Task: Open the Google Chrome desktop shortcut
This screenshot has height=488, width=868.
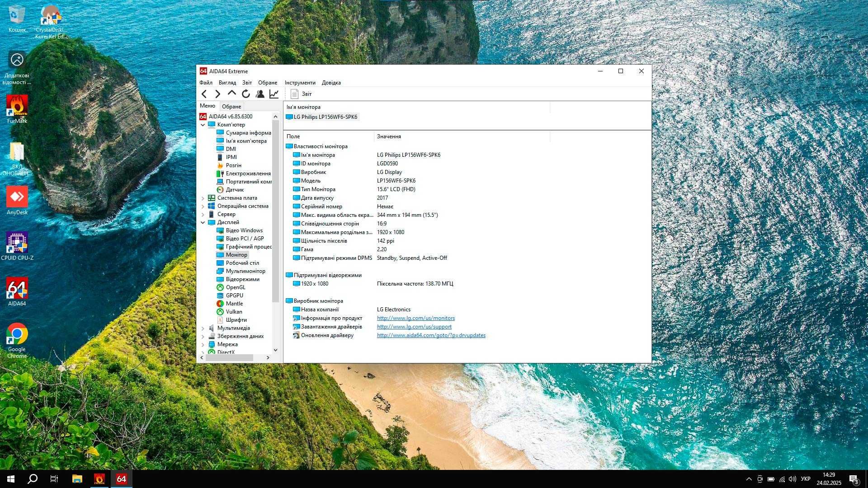Action: [17, 340]
